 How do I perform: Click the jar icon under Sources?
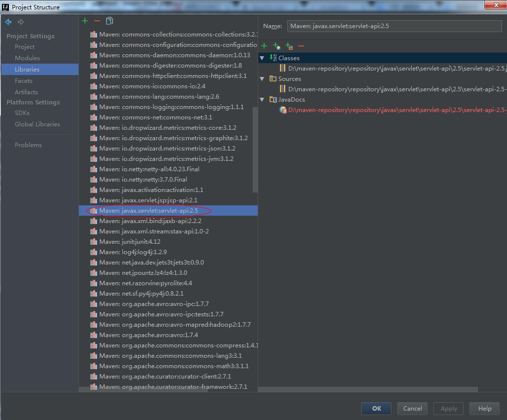[x=282, y=89]
